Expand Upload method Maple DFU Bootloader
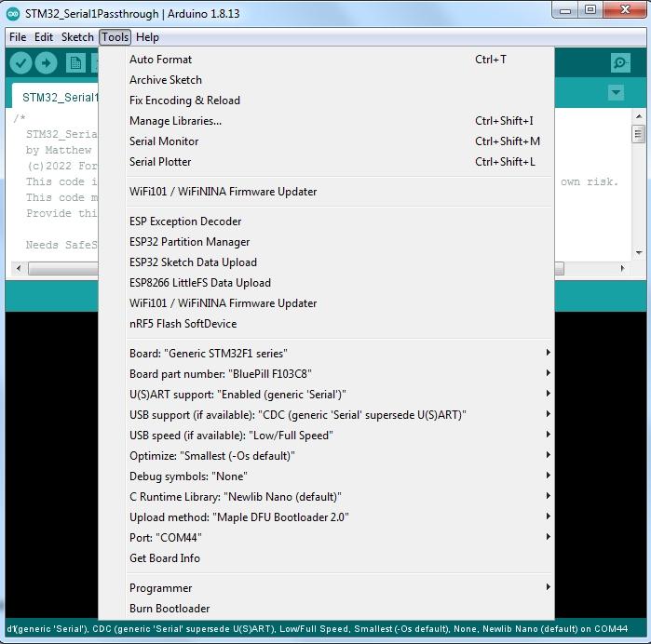 (326, 517)
